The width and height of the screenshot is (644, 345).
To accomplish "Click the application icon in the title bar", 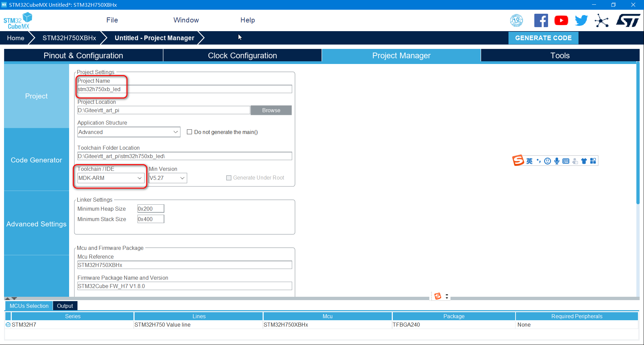I will click(x=4, y=5).
